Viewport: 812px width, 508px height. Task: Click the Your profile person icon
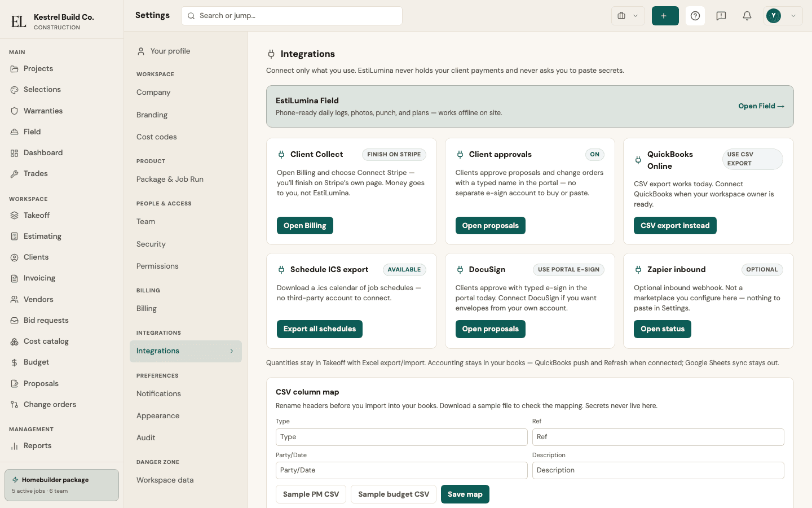point(141,51)
